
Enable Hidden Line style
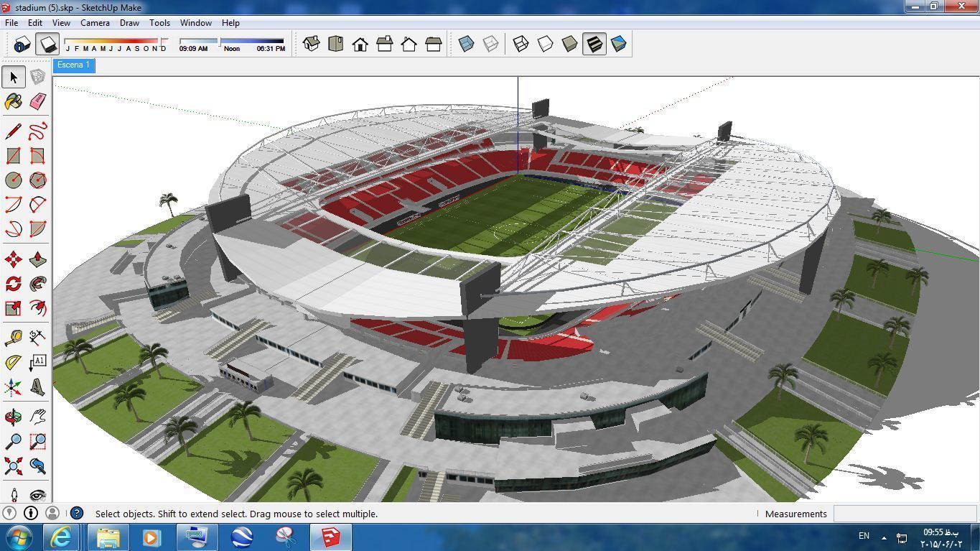click(x=546, y=44)
